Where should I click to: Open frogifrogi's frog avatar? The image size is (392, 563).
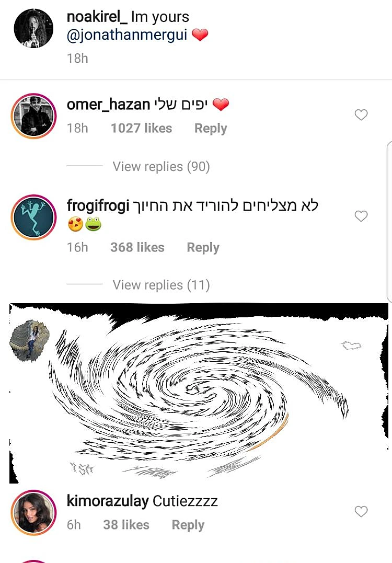point(34,217)
